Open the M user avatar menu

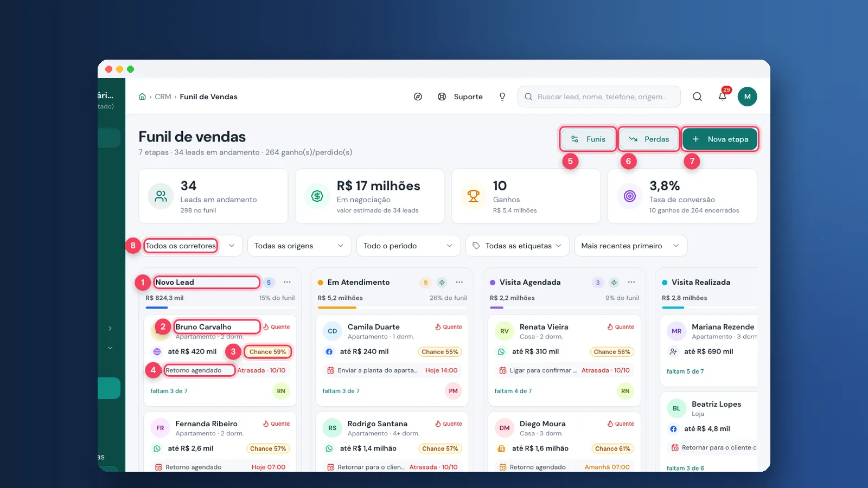click(747, 97)
